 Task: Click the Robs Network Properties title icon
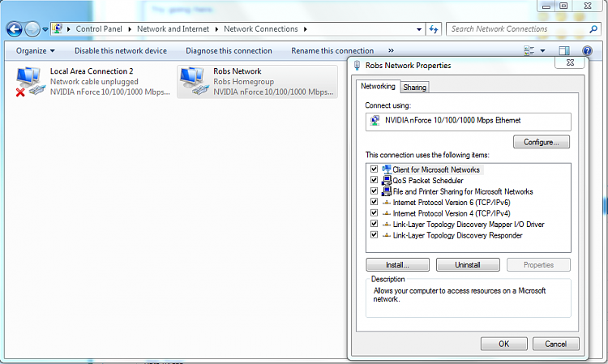click(358, 66)
